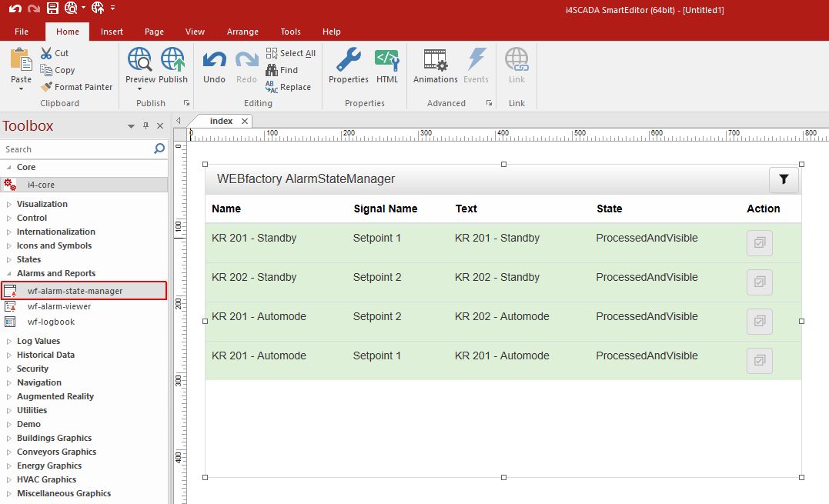Click action icon in last Setpoint 1 Automode row

click(760, 360)
